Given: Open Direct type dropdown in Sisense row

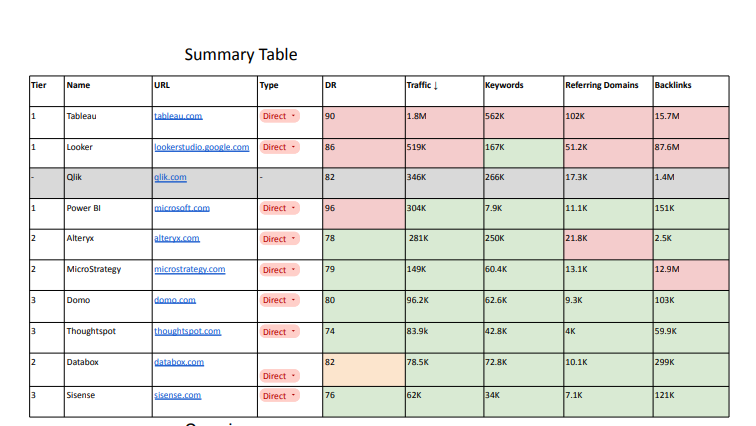Looking at the screenshot, I should click(280, 396).
